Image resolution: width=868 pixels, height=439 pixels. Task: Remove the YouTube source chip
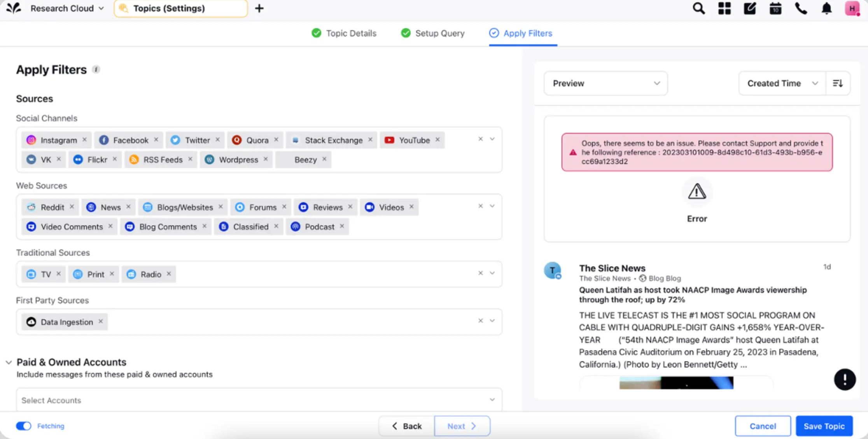437,139
